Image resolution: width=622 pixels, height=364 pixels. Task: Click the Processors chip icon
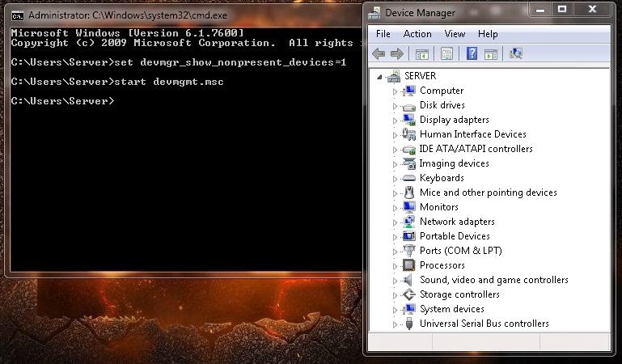pos(409,265)
